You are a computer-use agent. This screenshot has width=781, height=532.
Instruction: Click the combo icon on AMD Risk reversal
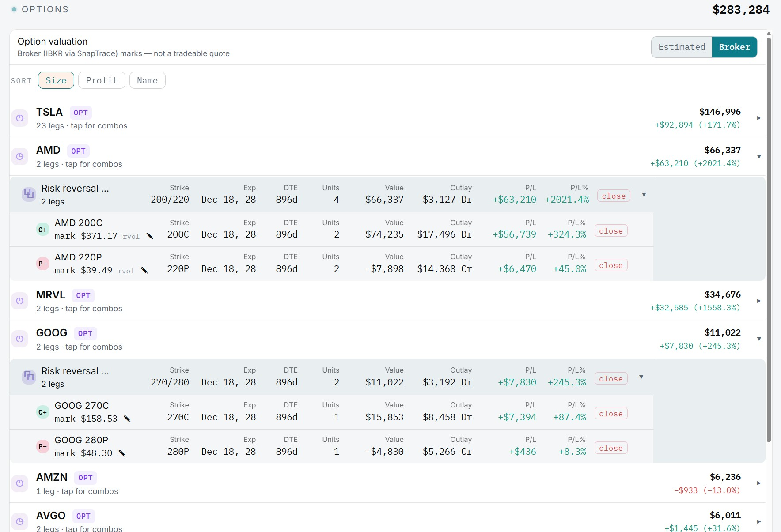(x=29, y=194)
